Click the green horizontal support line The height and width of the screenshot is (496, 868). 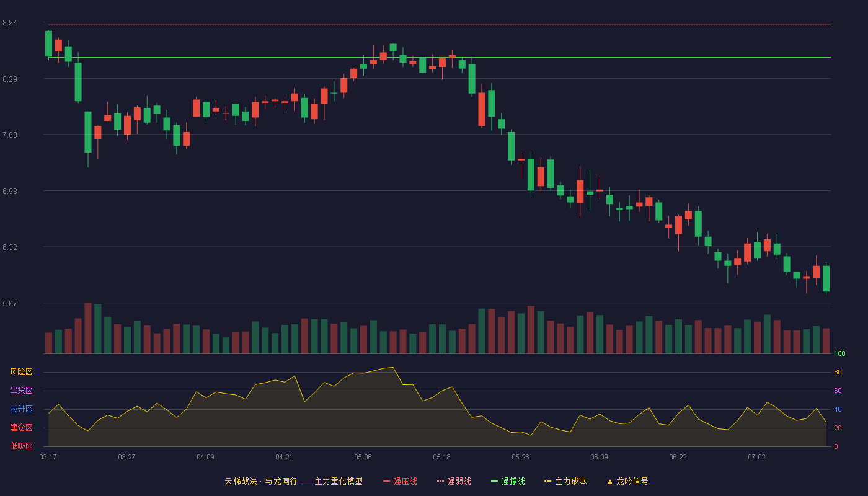tap(440, 58)
